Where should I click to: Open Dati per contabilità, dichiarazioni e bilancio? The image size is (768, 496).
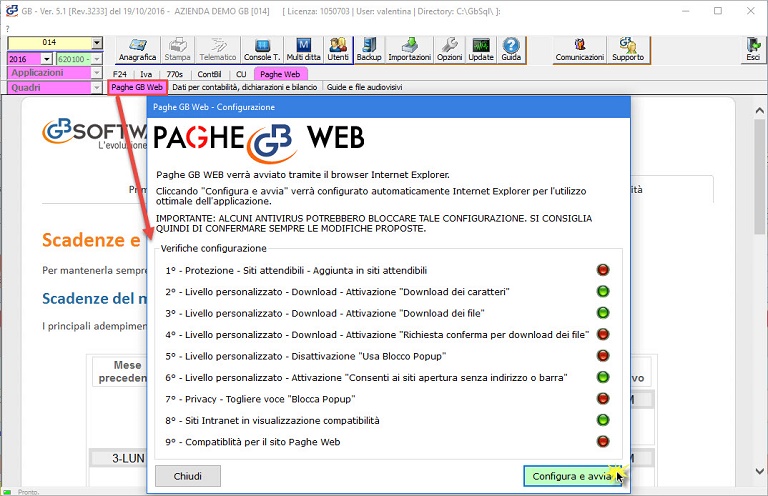(245, 87)
